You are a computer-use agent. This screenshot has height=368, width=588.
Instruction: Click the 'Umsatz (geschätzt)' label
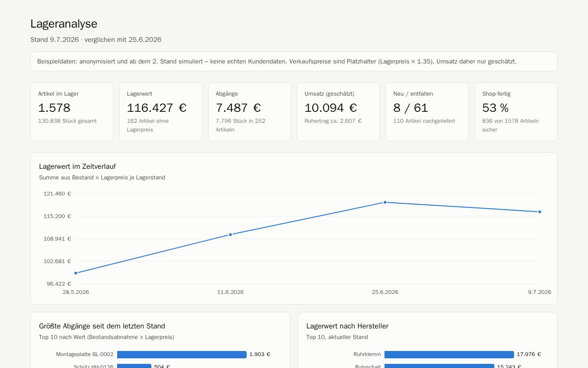[x=329, y=94]
